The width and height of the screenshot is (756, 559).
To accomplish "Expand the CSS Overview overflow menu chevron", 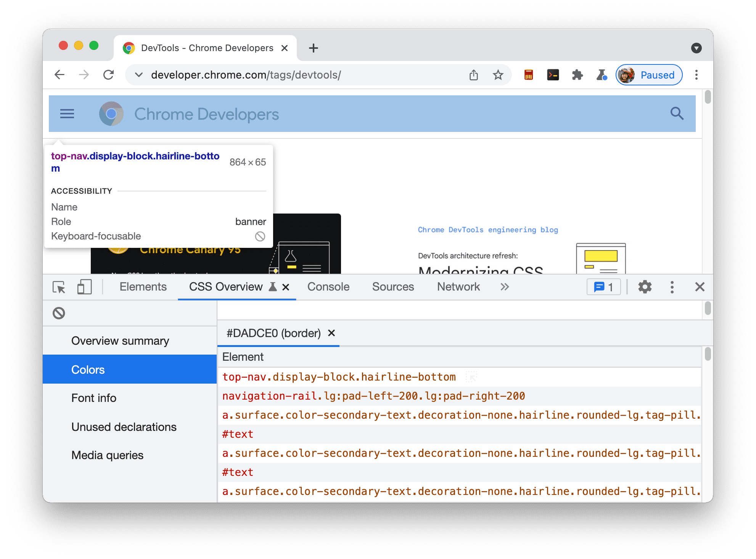I will pyautogui.click(x=504, y=287).
